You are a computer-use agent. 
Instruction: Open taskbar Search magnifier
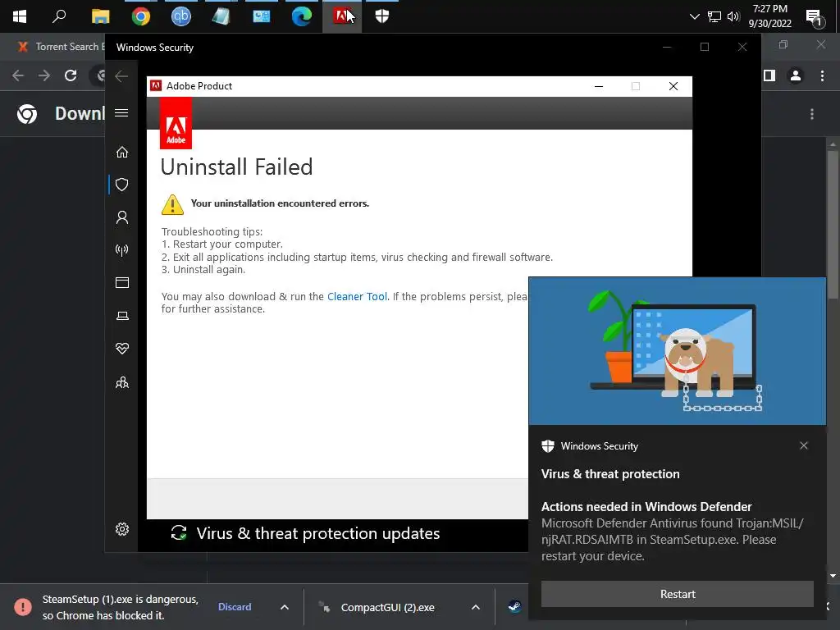pos(59,16)
